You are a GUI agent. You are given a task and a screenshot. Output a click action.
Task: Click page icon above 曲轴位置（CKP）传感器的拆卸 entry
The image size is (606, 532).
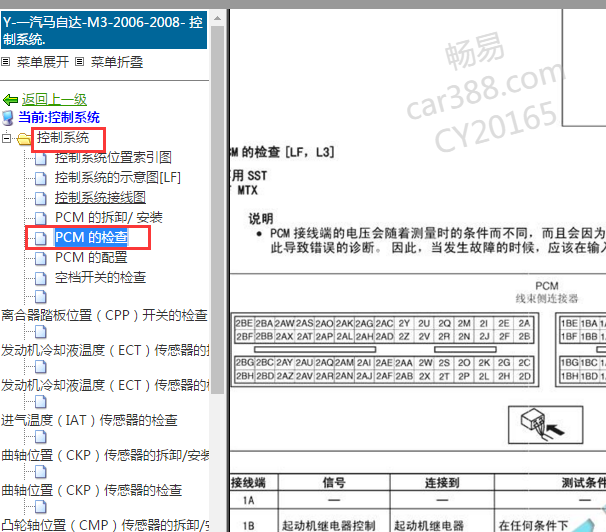tap(41, 437)
